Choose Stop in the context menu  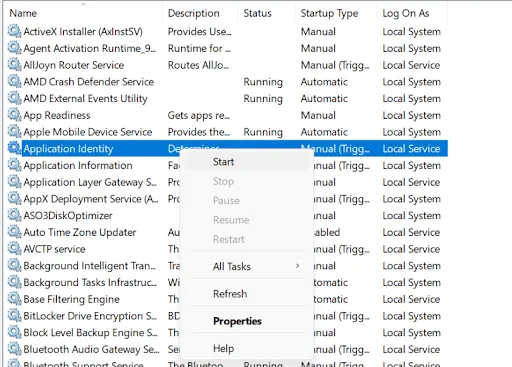tap(246, 181)
